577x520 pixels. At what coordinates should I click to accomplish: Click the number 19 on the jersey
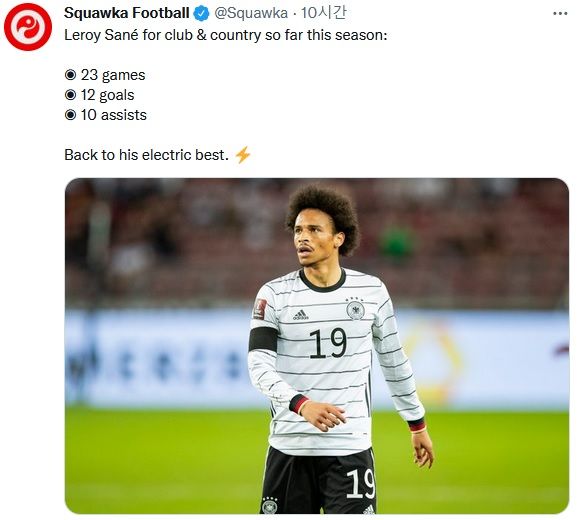click(x=328, y=343)
